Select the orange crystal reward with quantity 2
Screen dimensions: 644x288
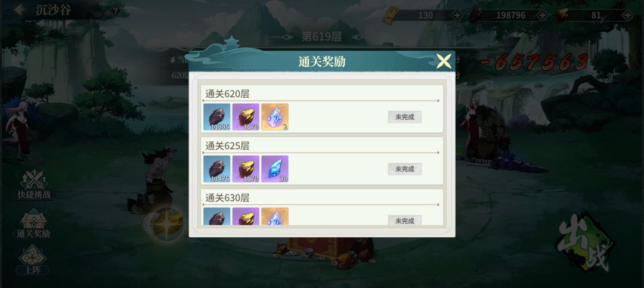[275, 117]
